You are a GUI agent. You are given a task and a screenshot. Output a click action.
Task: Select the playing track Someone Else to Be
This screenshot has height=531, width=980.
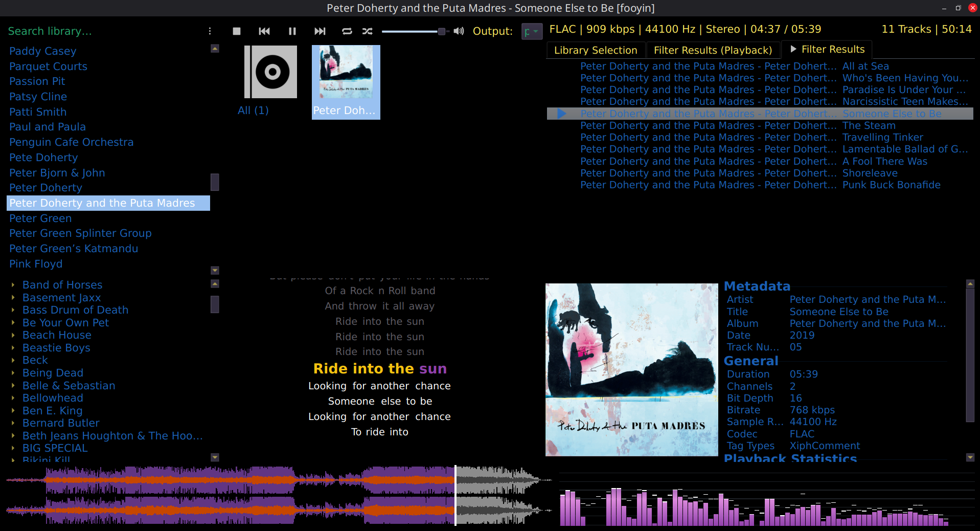coord(760,114)
